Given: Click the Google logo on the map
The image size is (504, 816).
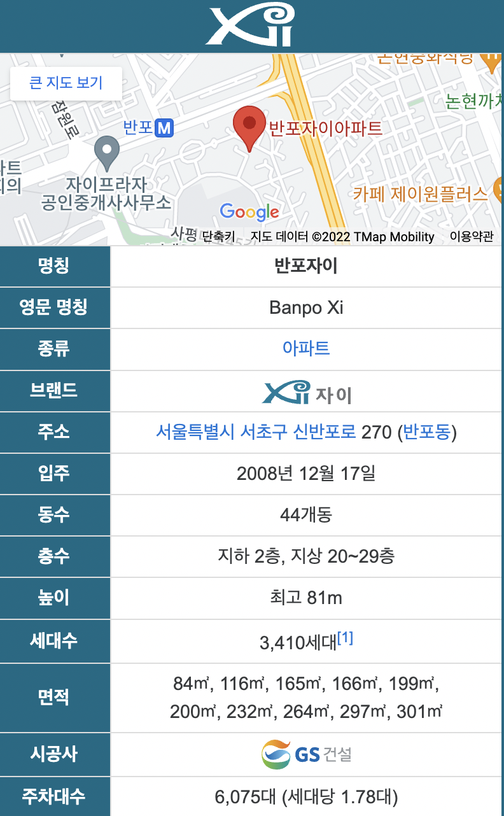Looking at the screenshot, I should [x=249, y=211].
